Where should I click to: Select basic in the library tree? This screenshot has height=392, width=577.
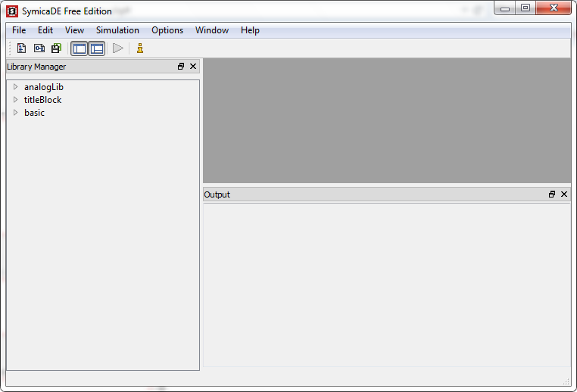34,113
